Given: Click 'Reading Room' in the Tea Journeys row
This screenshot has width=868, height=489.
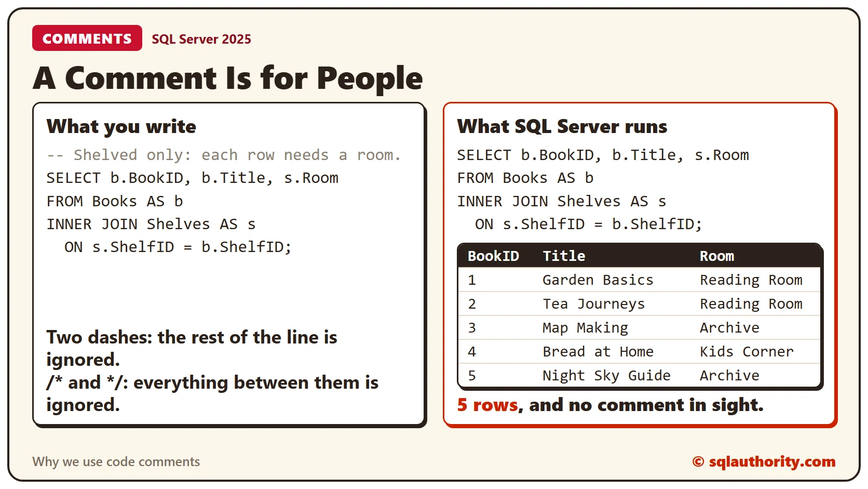Looking at the screenshot, I should point(751,303).
